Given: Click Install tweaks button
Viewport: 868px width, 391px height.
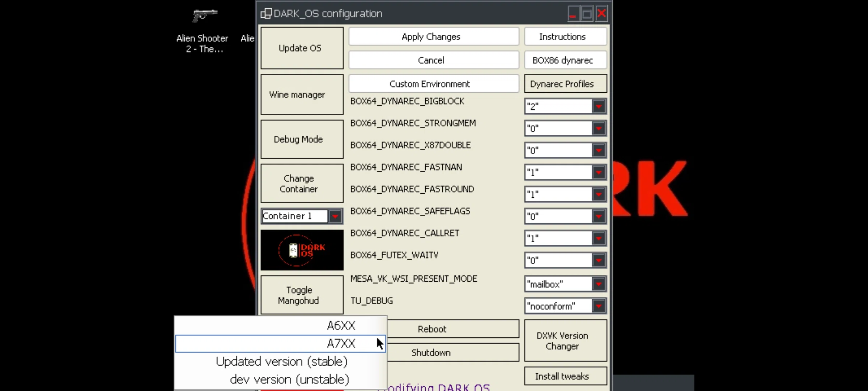Looking at the screenshot, I should click(x=566, y=377).
